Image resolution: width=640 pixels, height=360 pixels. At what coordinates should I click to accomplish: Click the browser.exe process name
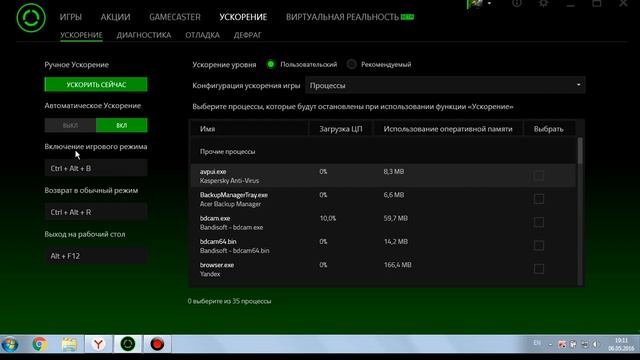pos(217,265)
